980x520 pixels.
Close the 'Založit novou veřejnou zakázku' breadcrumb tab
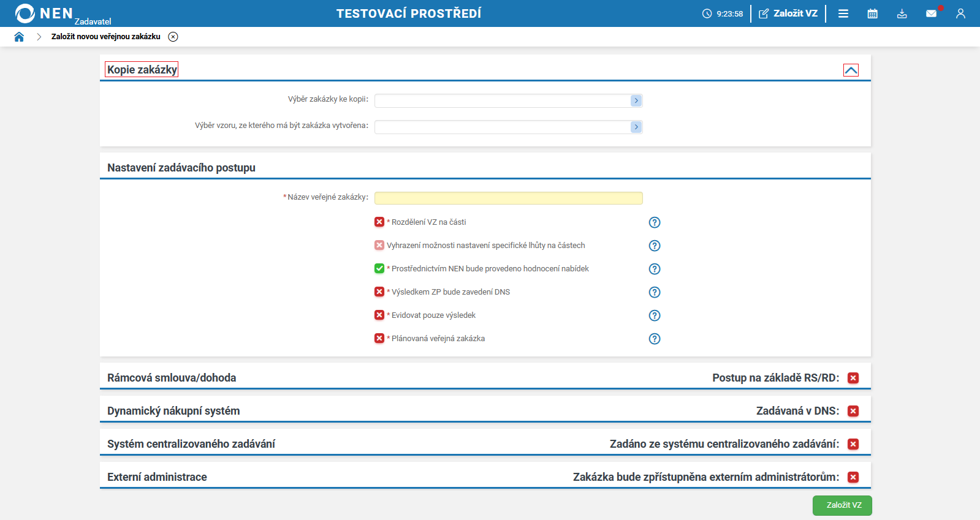tap(173, 37)
